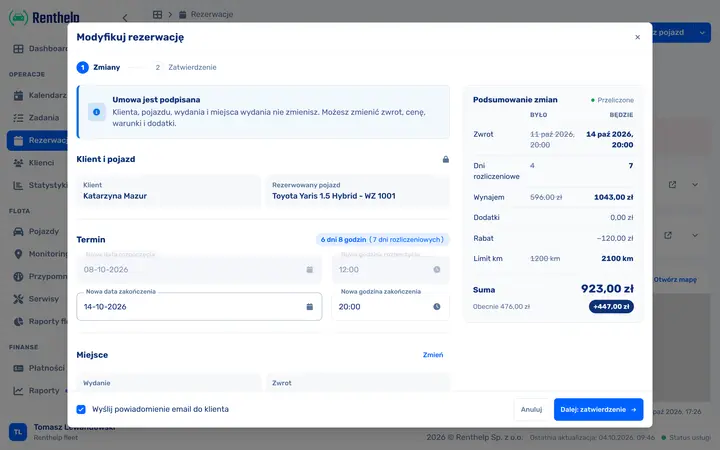
Task: Click the Klienci people icon in the sidebar
Action: [x=18, y=163]
